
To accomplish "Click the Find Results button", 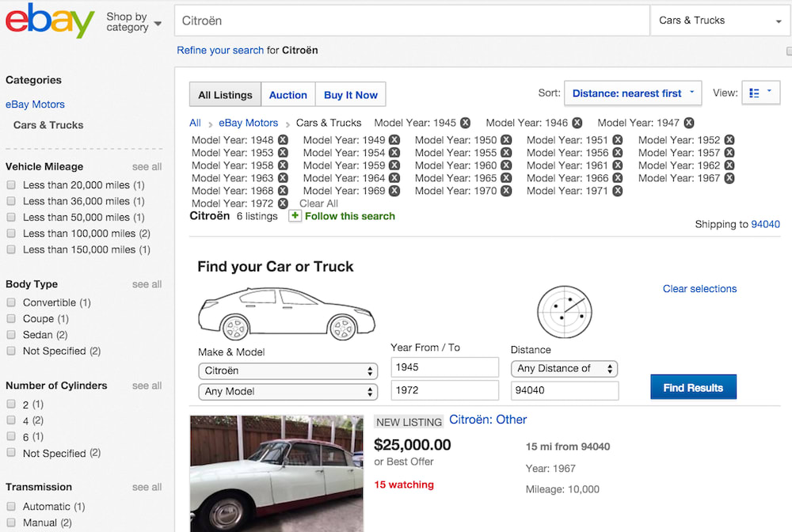I will click(x=693, y=387).
